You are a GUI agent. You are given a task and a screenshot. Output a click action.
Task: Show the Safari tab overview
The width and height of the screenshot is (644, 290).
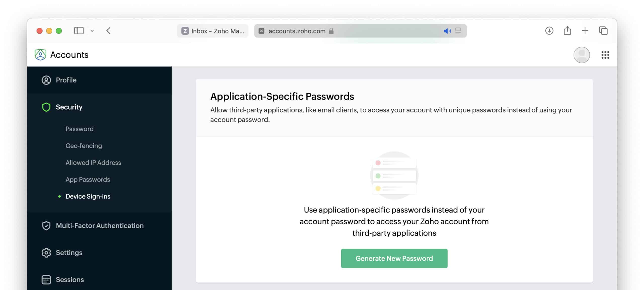click(x=603, y=31)
